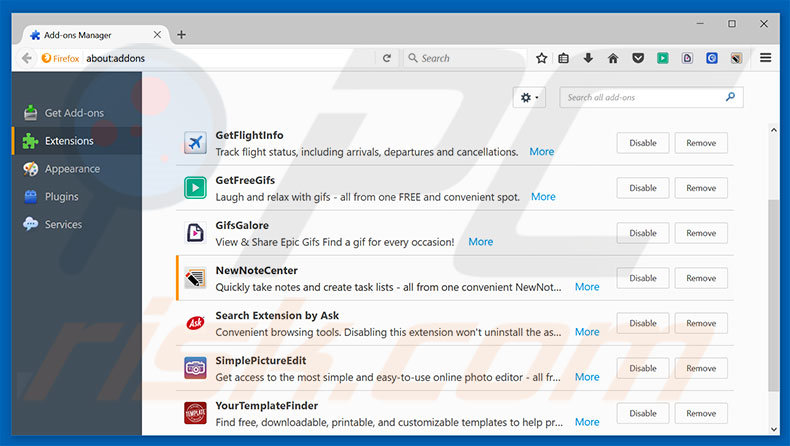
Task: Select the YourTemplateFinder extension name
Action: 267,406
